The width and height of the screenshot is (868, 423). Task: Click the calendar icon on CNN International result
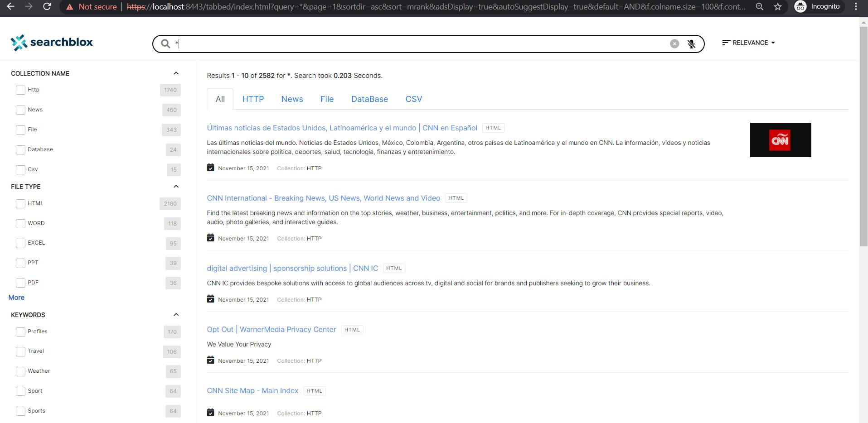point(210,238)
